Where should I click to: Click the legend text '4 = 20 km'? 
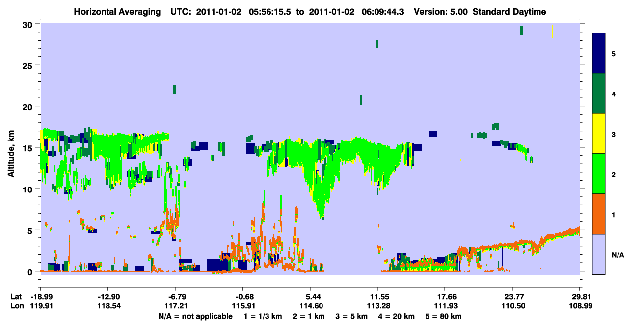pos(397,316)
